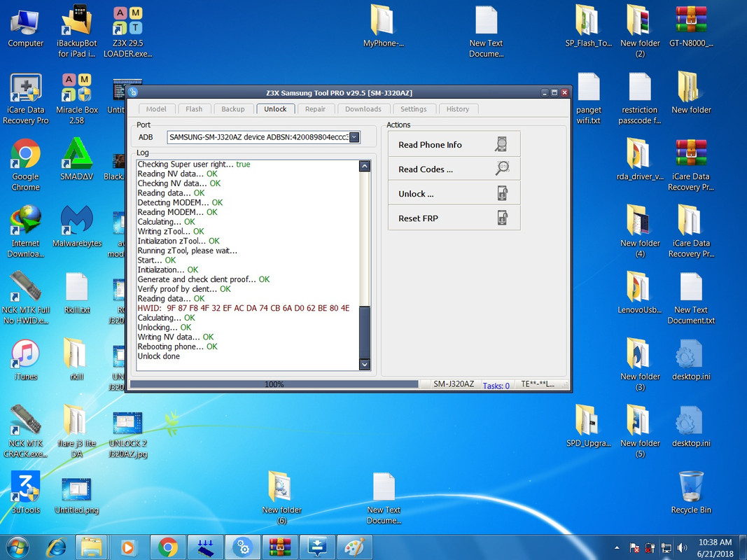Open GT-N8000 archive file
Viewport: 747px width, 560px height.
pyautogui.click(x=691, y=26)
